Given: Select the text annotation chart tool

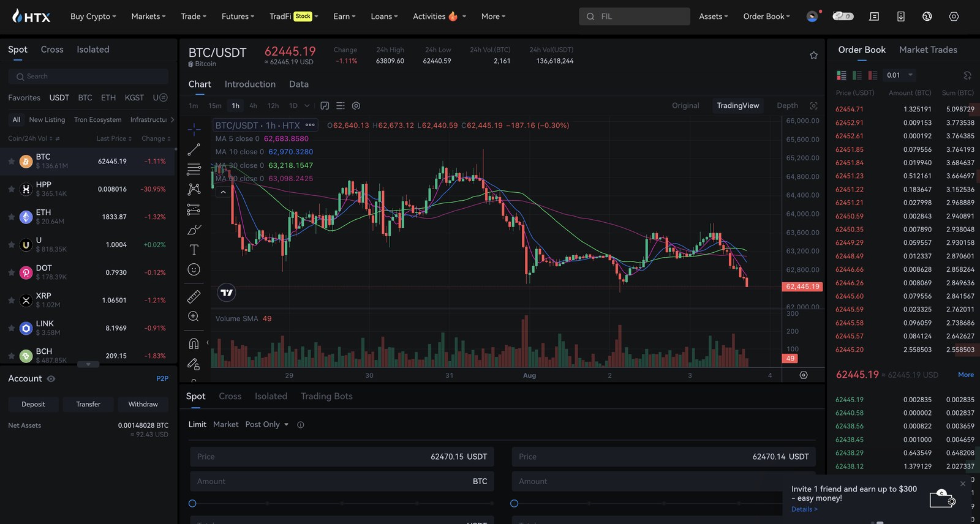Looking at the screenshot, I should coord(194,249).
